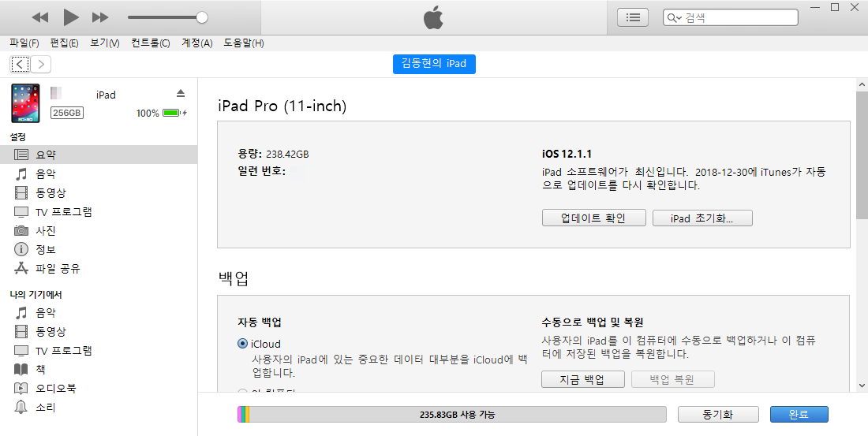The width and height of the screenshot is (868, 436).
Task: Open the 파일(F) menu
Action: (24, 43)
